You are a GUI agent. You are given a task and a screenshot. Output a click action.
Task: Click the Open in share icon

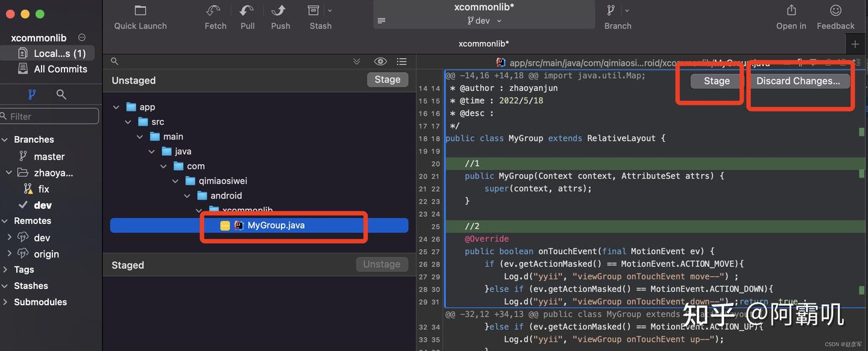791,10
